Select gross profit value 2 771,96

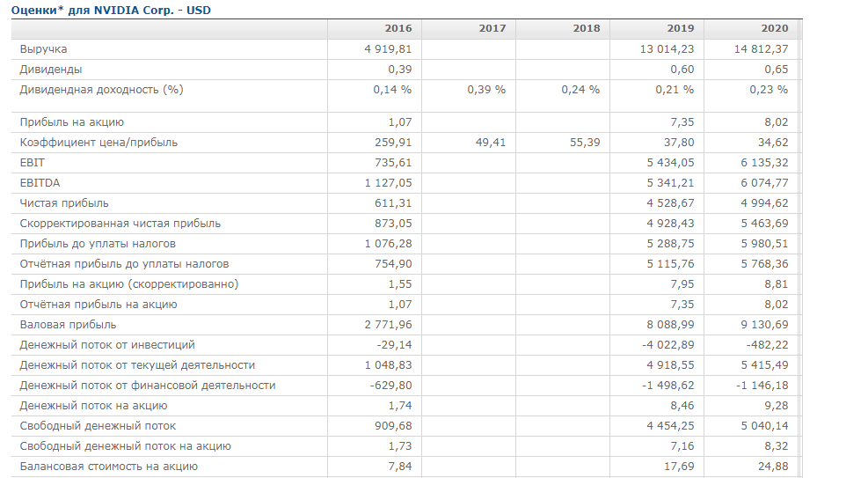(388, 325)
